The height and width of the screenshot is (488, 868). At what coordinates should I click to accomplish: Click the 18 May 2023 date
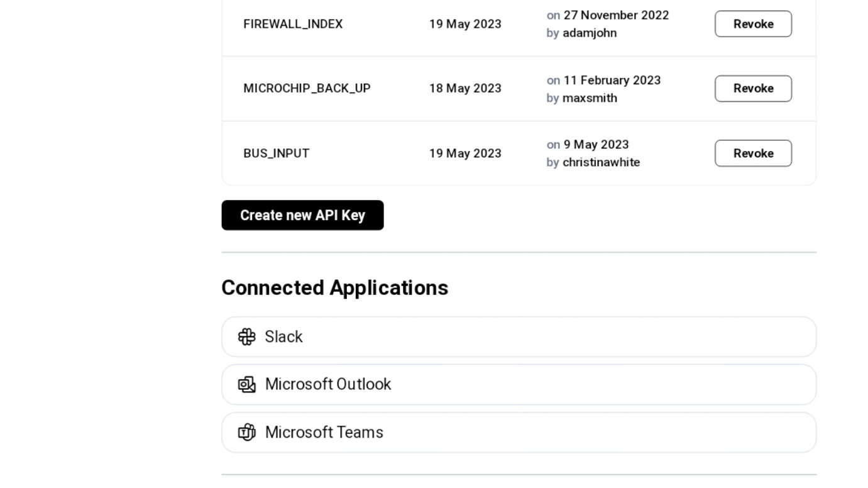(465, 89)
